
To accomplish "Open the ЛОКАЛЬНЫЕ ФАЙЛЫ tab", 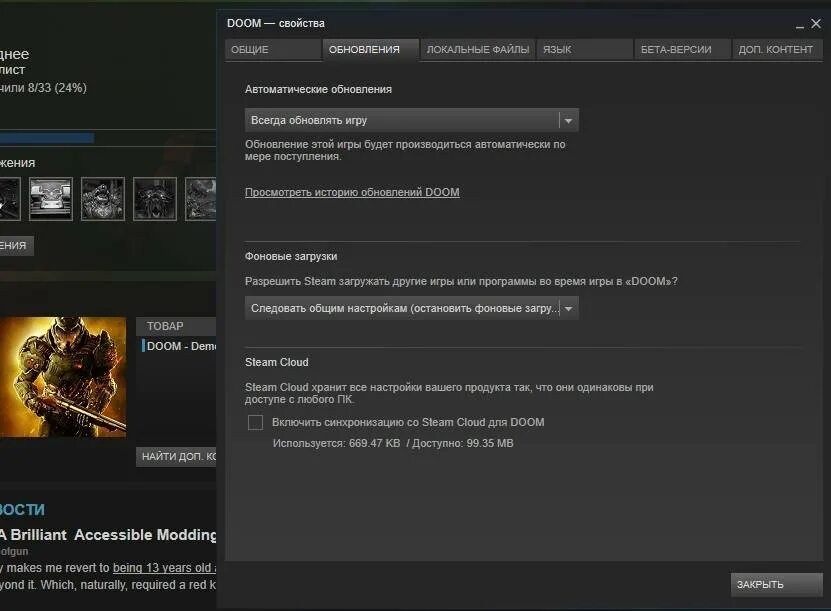I will tap(478, 50).
